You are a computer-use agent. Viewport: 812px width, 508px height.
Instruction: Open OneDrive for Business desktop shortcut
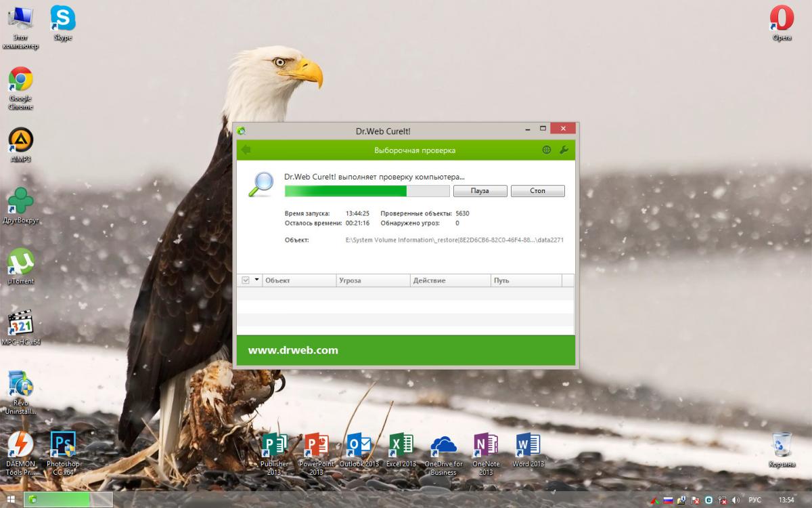443,453
